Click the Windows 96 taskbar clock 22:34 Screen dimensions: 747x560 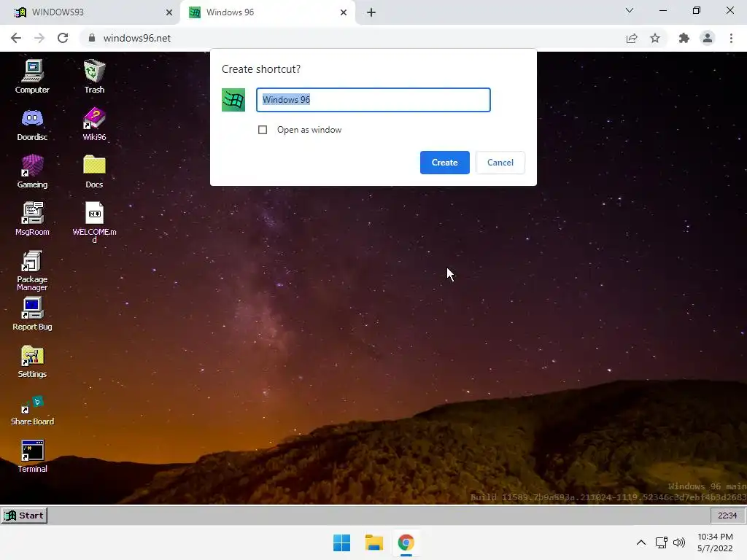click(x=727, y=516)
